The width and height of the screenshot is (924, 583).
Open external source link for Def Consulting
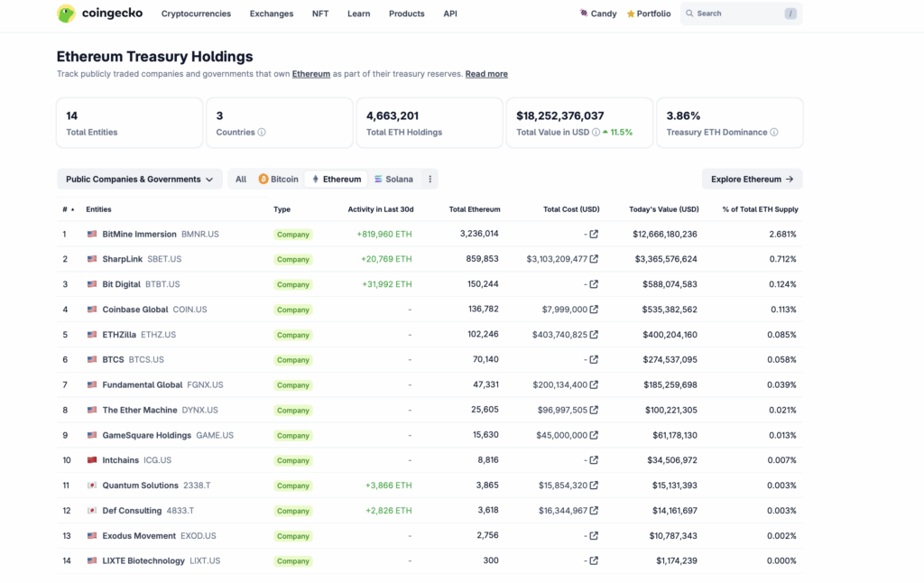(x=594, y=511)
